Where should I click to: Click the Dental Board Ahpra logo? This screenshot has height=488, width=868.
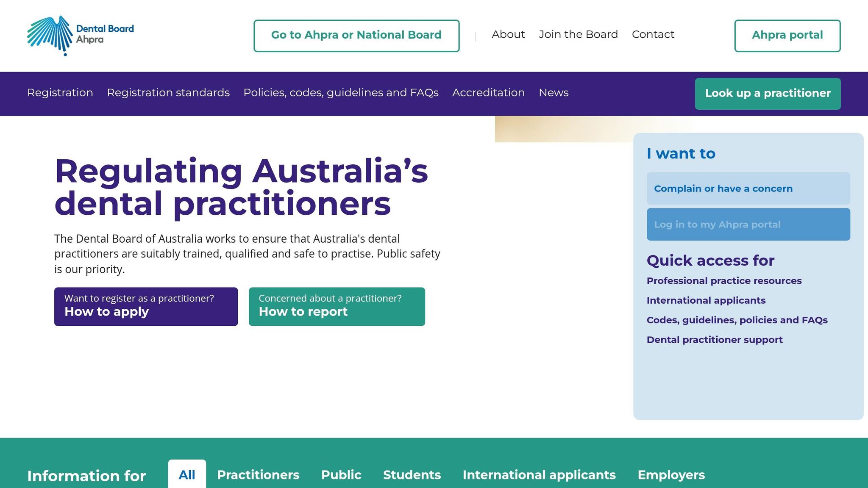(81, 36)
